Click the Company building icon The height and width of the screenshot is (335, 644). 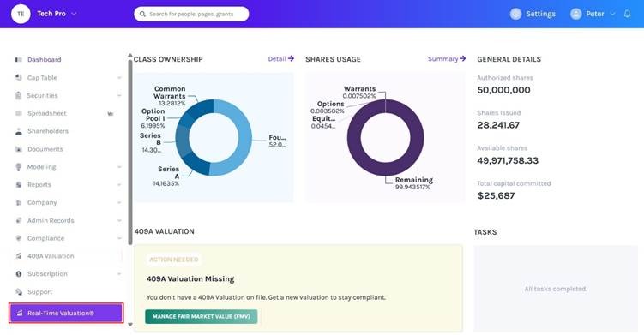(x=19, y=202)
